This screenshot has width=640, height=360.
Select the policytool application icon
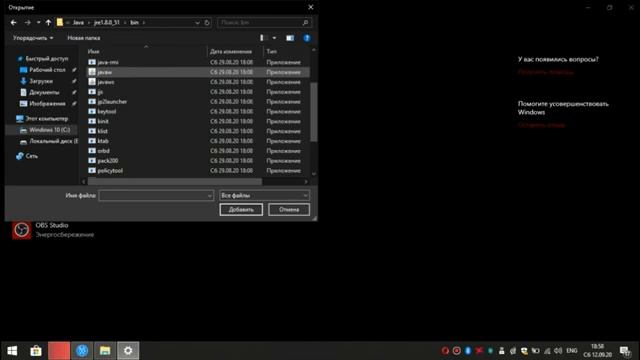92,171
